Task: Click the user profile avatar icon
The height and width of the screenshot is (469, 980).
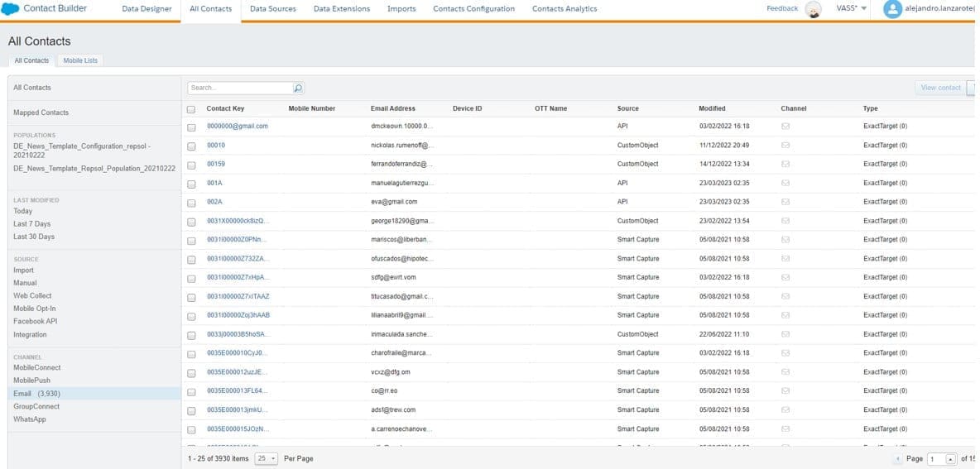Action: point(892,9)
